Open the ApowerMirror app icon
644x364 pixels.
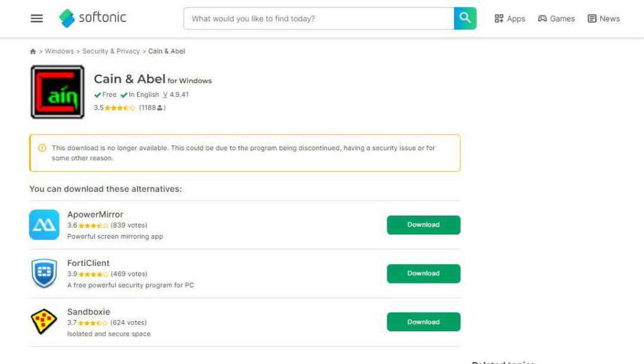point(44,225)
